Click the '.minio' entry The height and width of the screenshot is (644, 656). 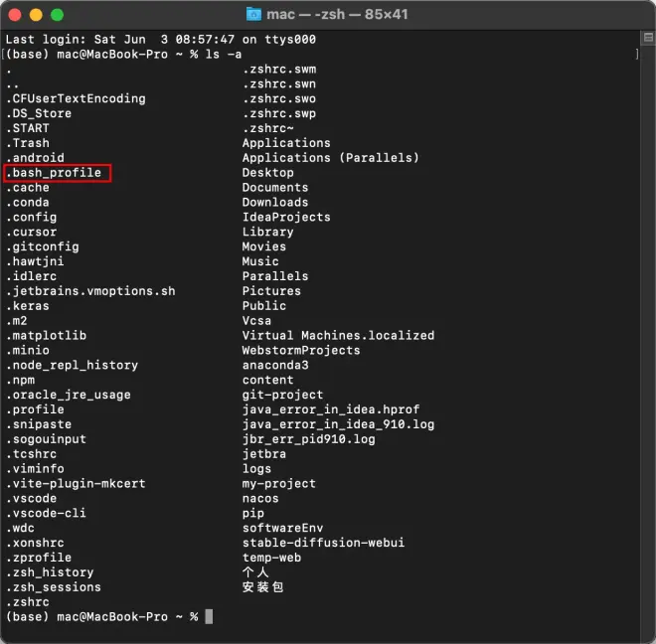point(28,350)
